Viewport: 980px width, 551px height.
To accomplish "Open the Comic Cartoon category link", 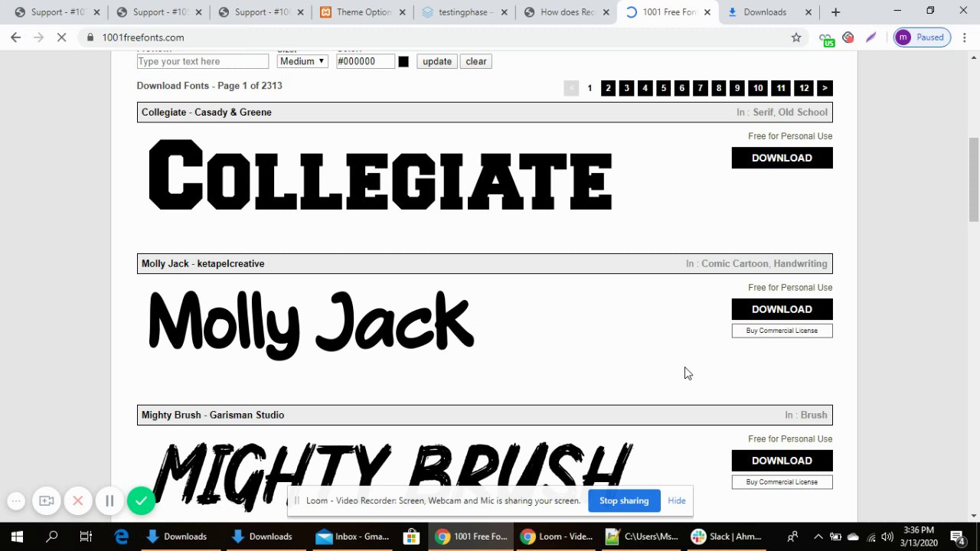I will [x=735, y=263].
